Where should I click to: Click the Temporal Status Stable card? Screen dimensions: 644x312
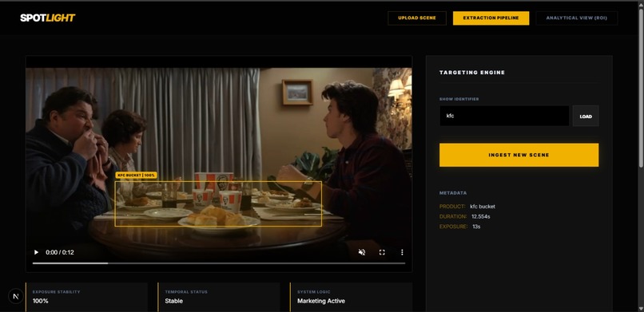(219, 298)
